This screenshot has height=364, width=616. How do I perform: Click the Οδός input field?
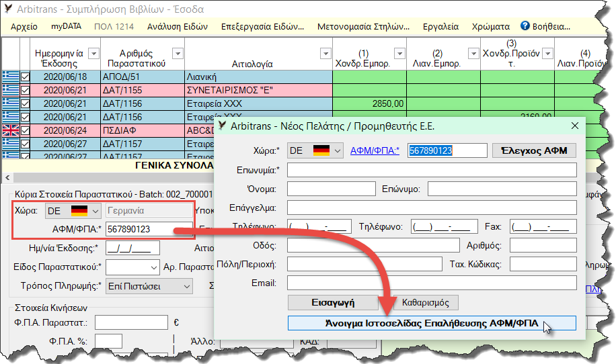[x=373, y=246]
